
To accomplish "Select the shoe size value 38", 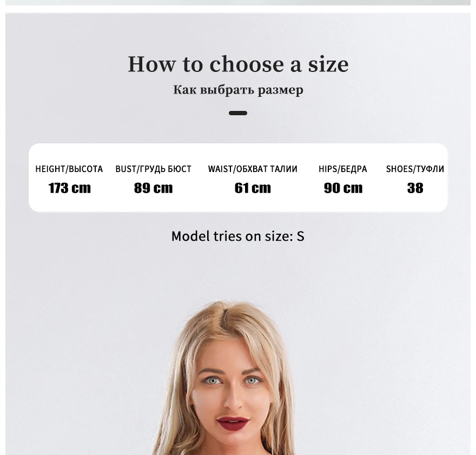I will click(415, 188).
